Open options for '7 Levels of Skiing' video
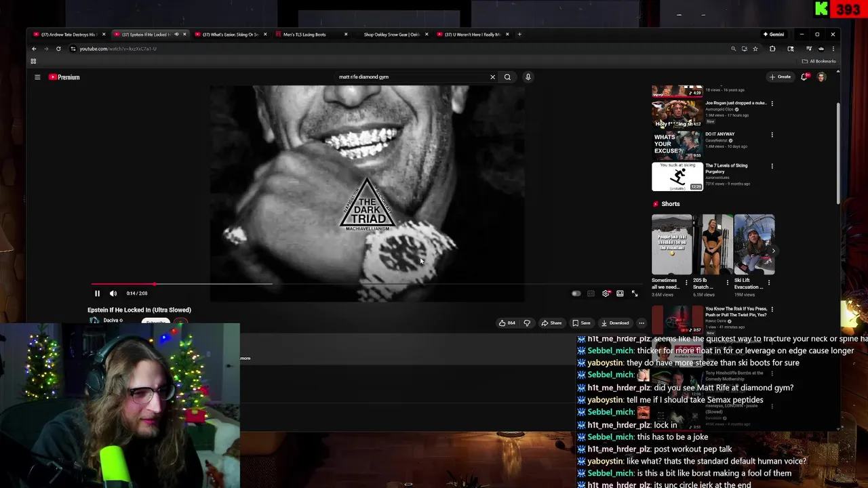The height and width of the screenshot is (488, 868). [772, 166]
